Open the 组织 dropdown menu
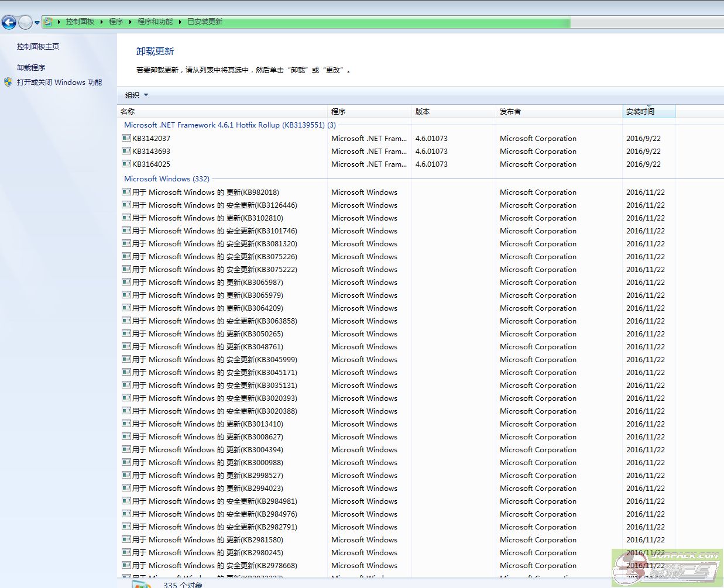The width and height of the screenshot is (724, 588). (136, 95)
